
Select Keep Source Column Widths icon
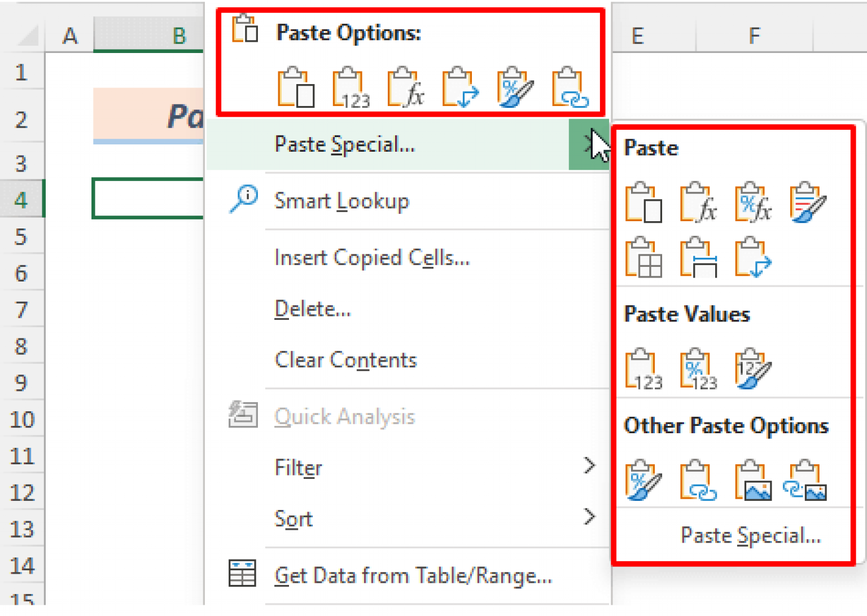pos(698,258)
